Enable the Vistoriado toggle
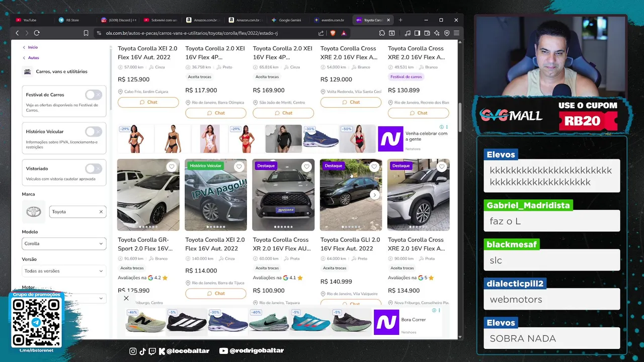Viewport: 644px width, 362px height. pyautogui.click(x=94, y=168)
